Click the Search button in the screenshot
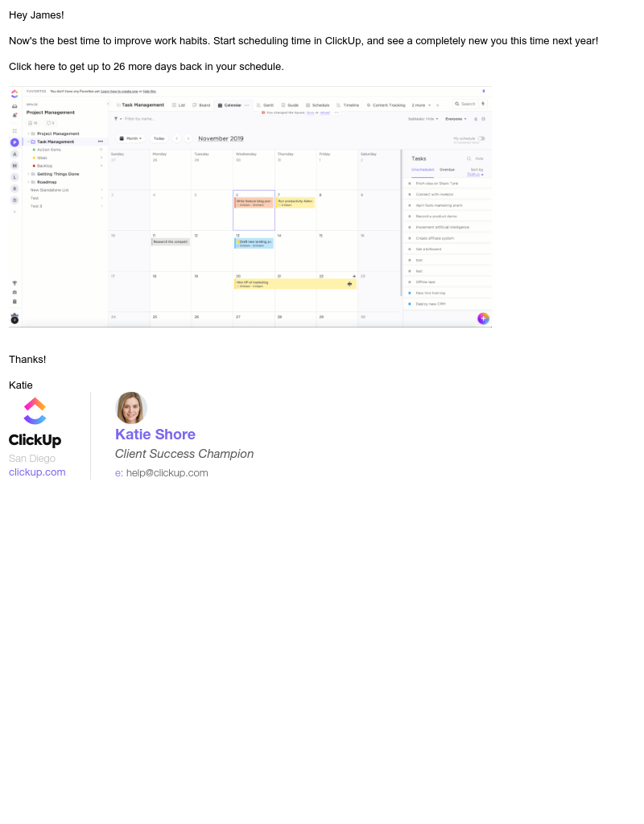644x824 pixels. (464, 104)
